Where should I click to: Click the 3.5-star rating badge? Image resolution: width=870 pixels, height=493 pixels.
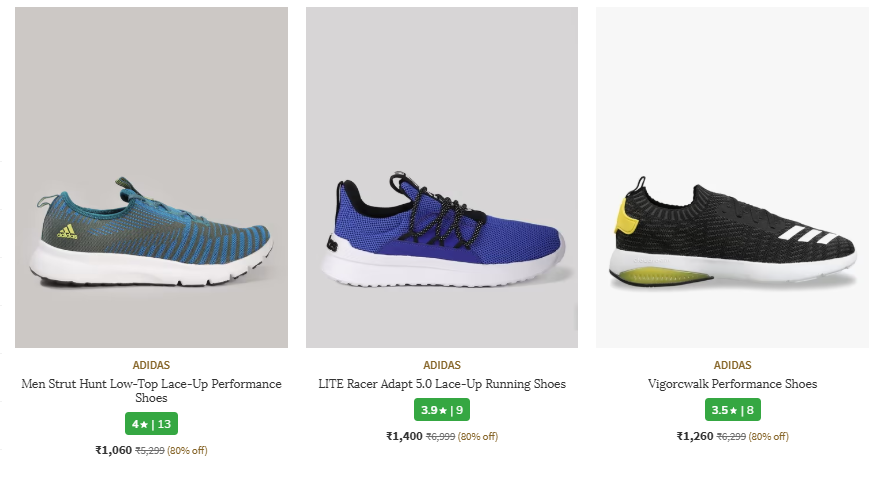pyautogui.click(x=732, y=410)
